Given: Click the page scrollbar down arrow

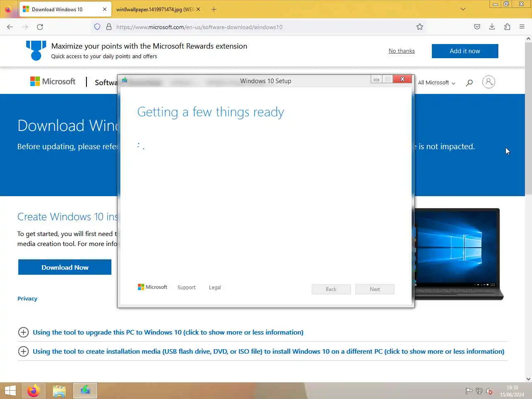Looking at the screenshot, I should (x=528, y=379).
